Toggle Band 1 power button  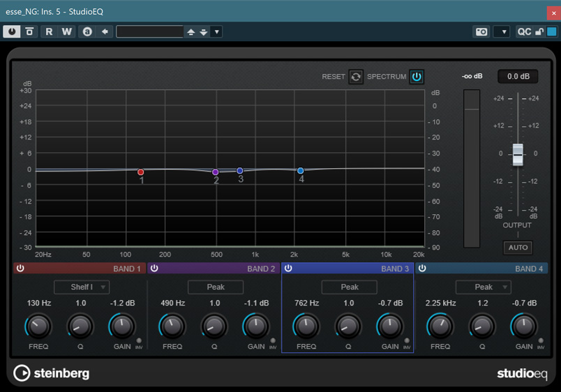pyautogui.click(x=20, y=269)
